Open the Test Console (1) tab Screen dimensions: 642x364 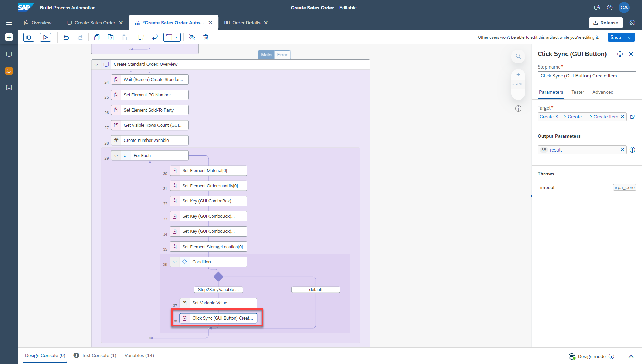(x=95, y=355)
